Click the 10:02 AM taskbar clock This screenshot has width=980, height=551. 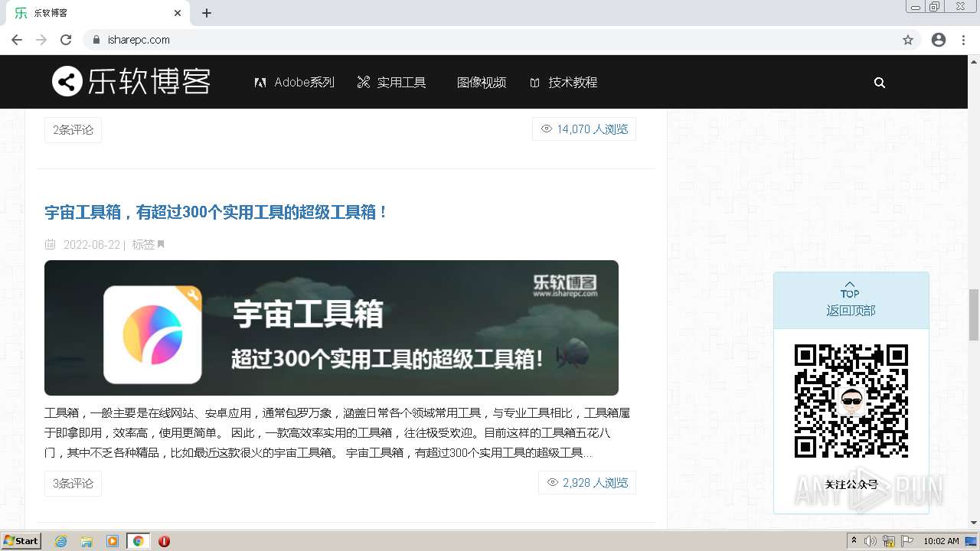click(x=941, y=541)
